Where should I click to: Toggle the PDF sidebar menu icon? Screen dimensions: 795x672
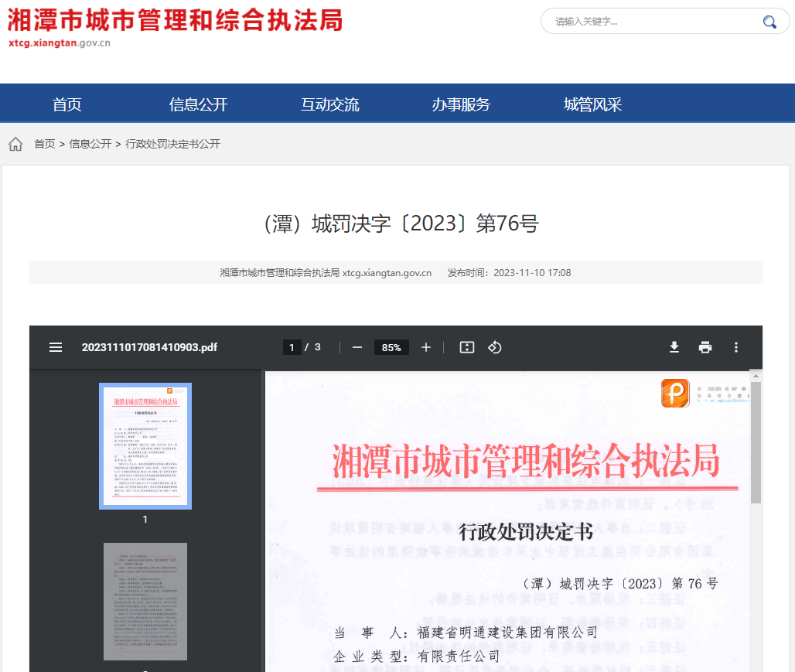[x=56, y=347]
